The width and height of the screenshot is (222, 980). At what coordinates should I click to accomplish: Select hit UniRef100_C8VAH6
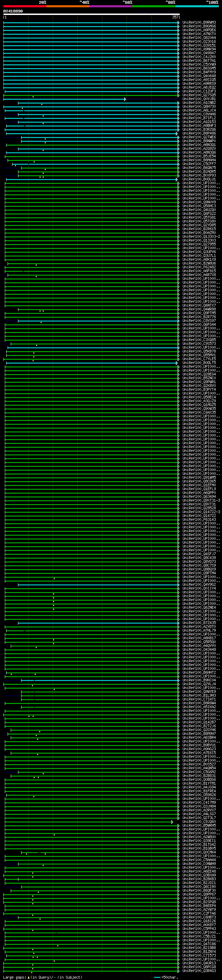(x=199, y=114)
